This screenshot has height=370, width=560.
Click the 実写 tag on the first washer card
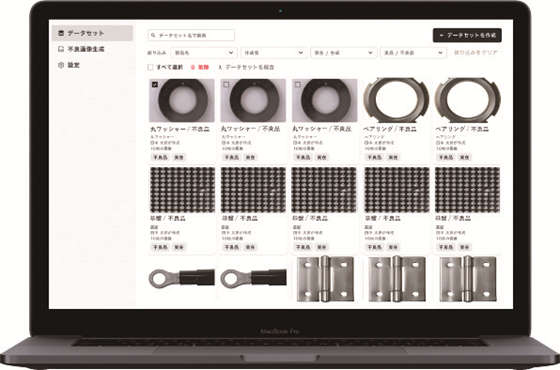pyautogui.click(x=179, y=157)
